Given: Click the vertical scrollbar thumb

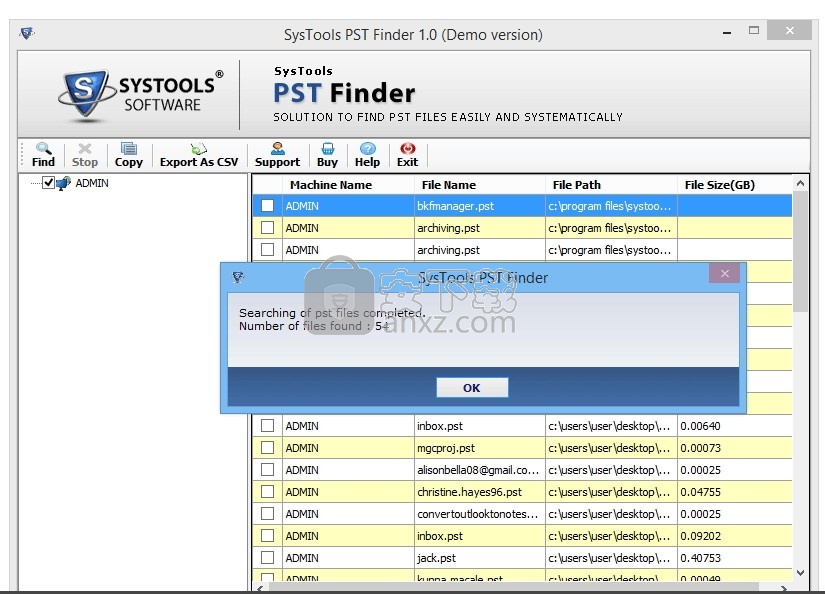Looking at the screenshot, I should (800, 251).
